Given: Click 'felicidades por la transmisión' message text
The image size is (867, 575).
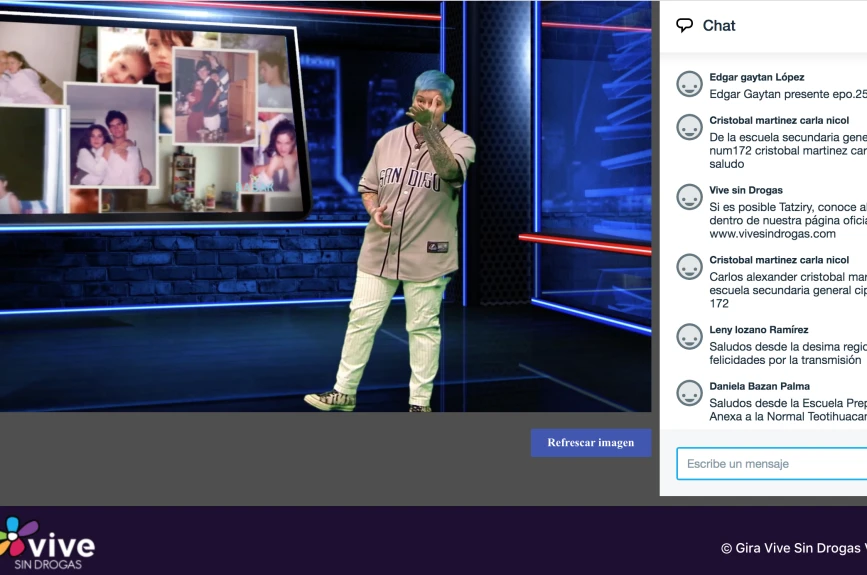Looking at the screenshot, I should 785,360.
